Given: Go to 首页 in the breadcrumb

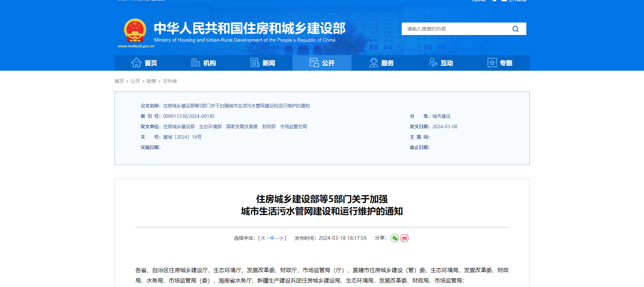Looking at the screenshot, I should click(119, 81).
